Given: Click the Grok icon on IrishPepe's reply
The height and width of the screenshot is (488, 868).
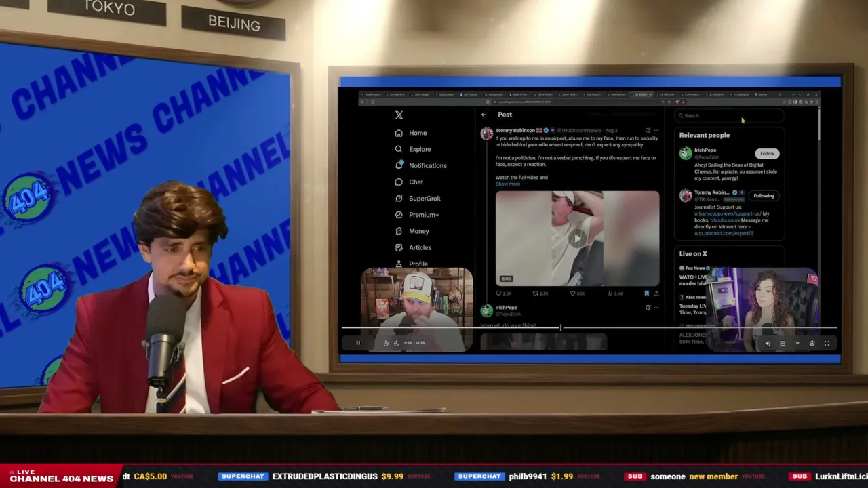Looking at the screenshot, I should [648, 308].
